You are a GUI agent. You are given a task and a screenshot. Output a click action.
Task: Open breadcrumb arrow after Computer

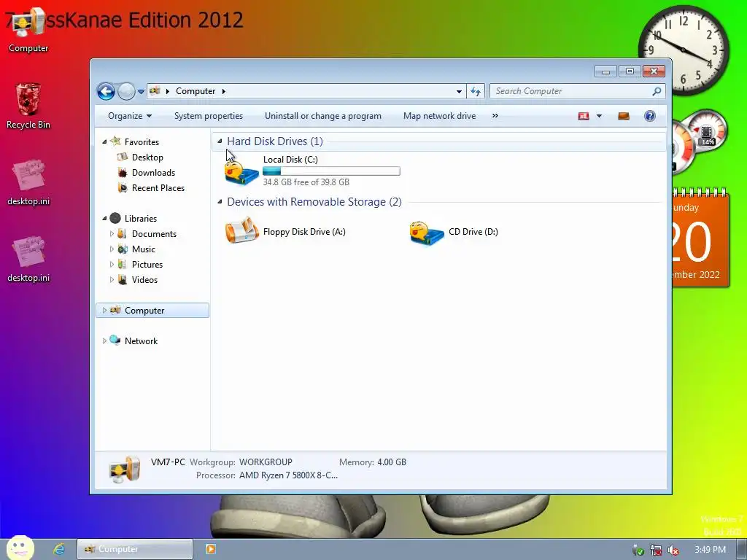223,91
